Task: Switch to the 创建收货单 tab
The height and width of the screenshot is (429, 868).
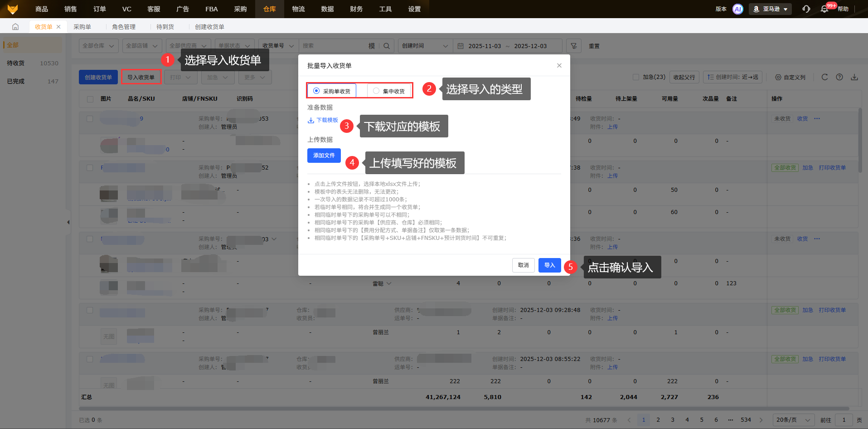Action: (x=209, y=27)
